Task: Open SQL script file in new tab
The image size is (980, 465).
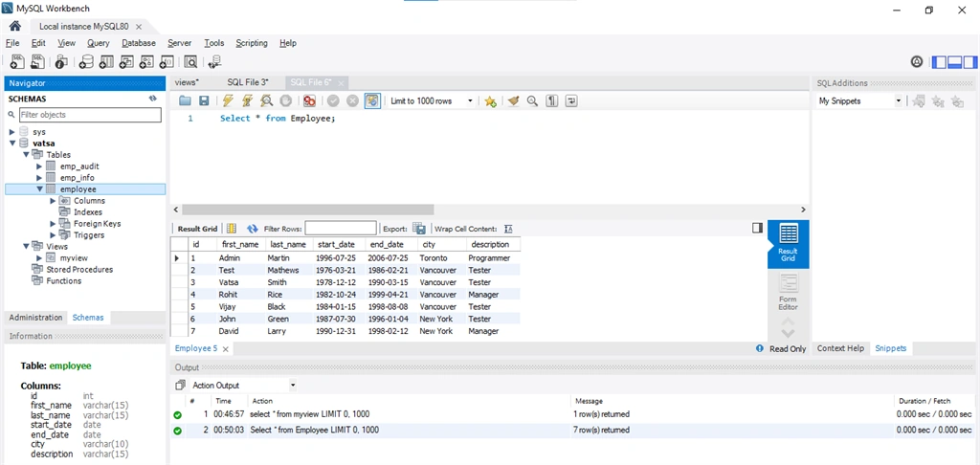Action: point(38,61)
